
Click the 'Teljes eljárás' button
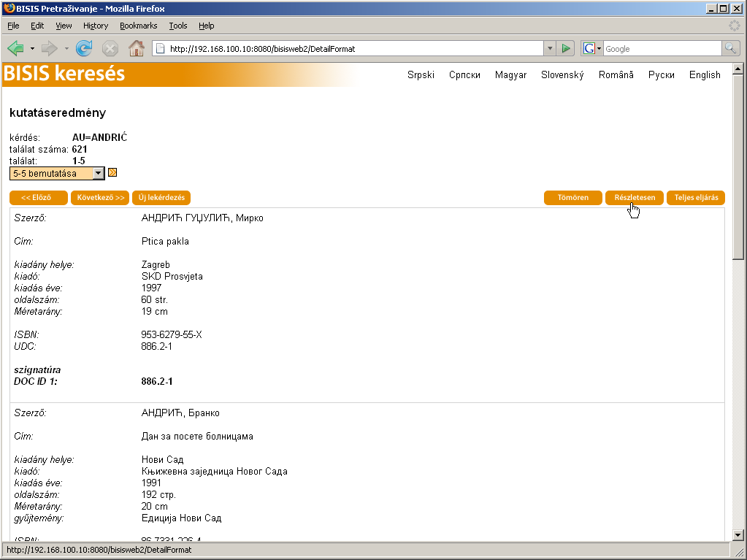click(x=695, y=198)
